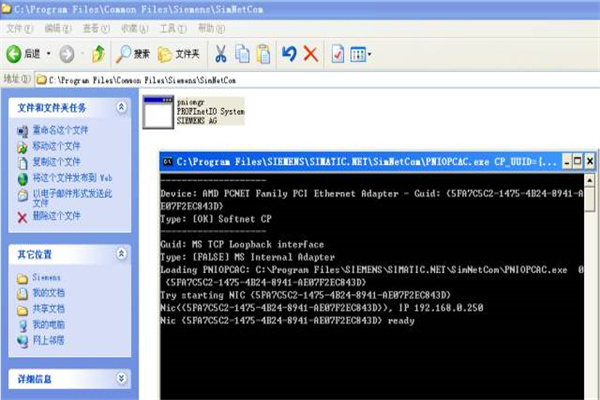Click the Network Places globe icon
This screenshot has height=400, width=600.
(23, 341)
